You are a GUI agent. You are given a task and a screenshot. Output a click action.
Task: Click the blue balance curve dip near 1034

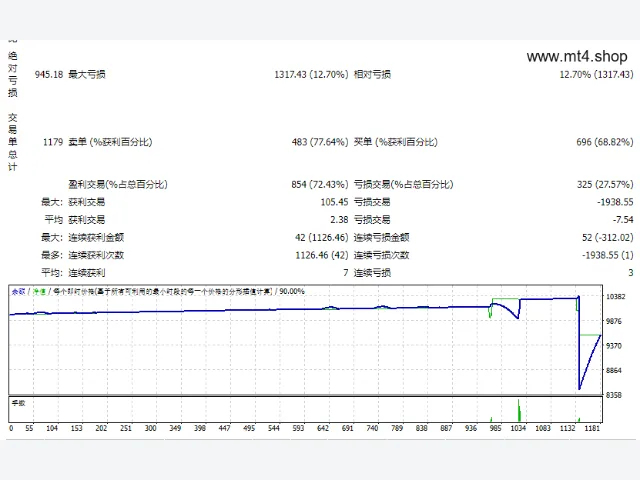pyautogui.click(x=518, y=317)
